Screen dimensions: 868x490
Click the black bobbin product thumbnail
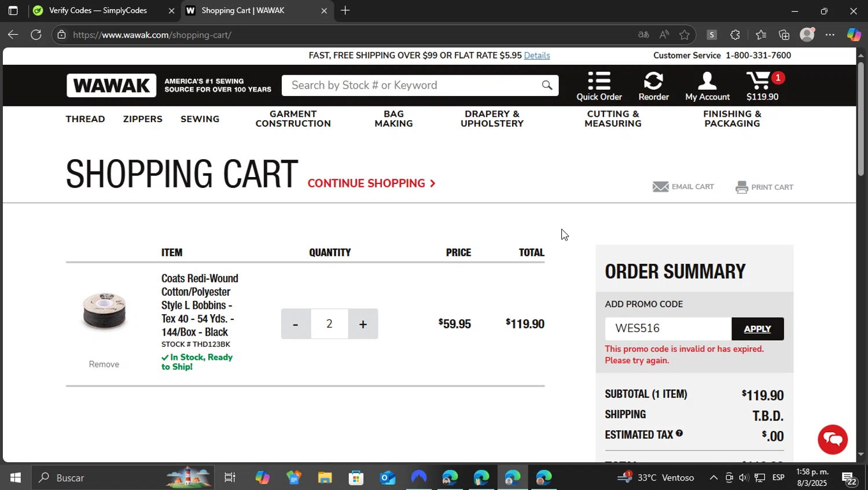click(104, 311)
